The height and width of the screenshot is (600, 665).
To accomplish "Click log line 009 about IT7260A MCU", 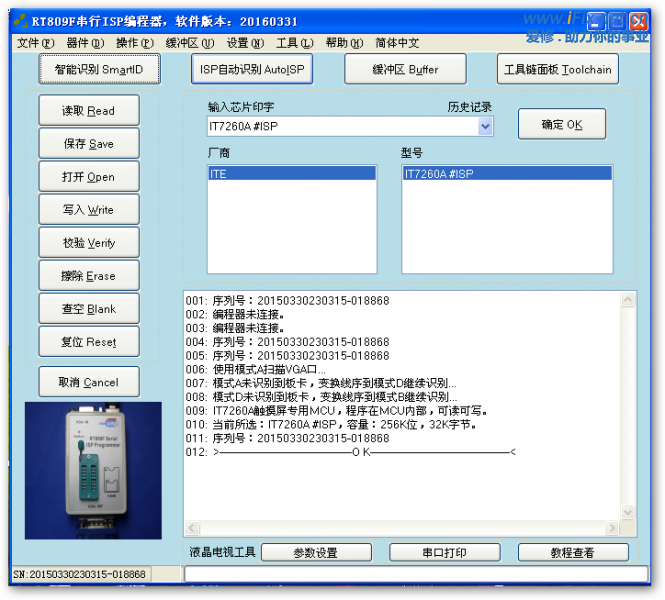I will point(337,410).
